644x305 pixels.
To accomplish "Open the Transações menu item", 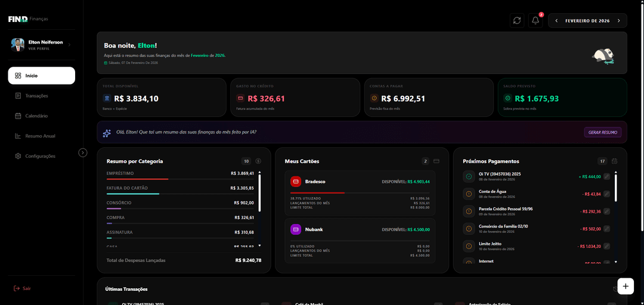I will click(42, 96).
